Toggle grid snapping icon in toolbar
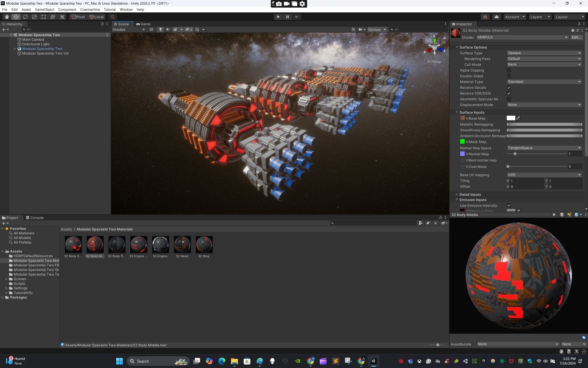Viewport: 588px width, 368px height. click(x=113, y=17)
